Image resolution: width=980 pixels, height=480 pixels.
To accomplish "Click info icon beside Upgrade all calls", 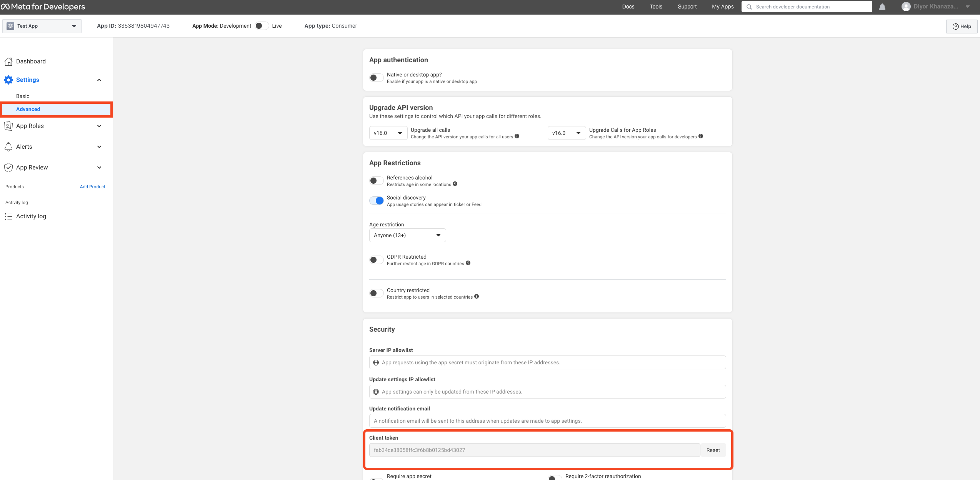I will click(517, 136).
